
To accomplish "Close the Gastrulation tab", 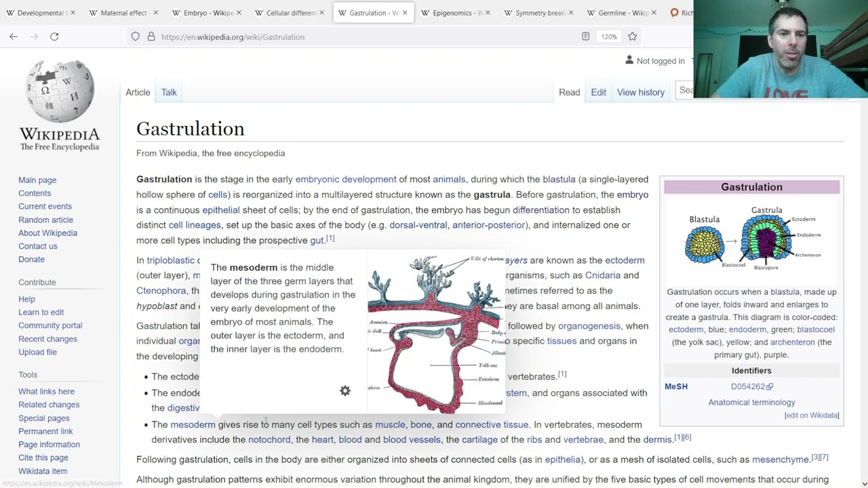I will tap(405, 13).
